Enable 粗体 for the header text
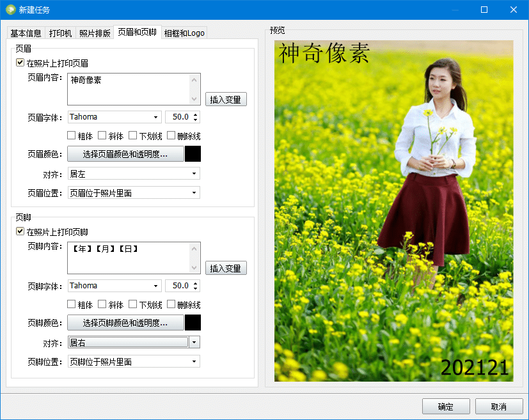The image size is (529, 420). [72, 135]
